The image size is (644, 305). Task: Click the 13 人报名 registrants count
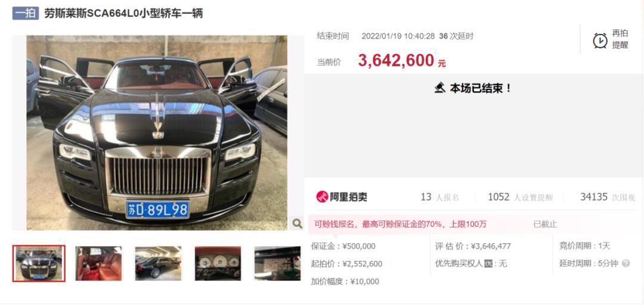pos(439,197)
